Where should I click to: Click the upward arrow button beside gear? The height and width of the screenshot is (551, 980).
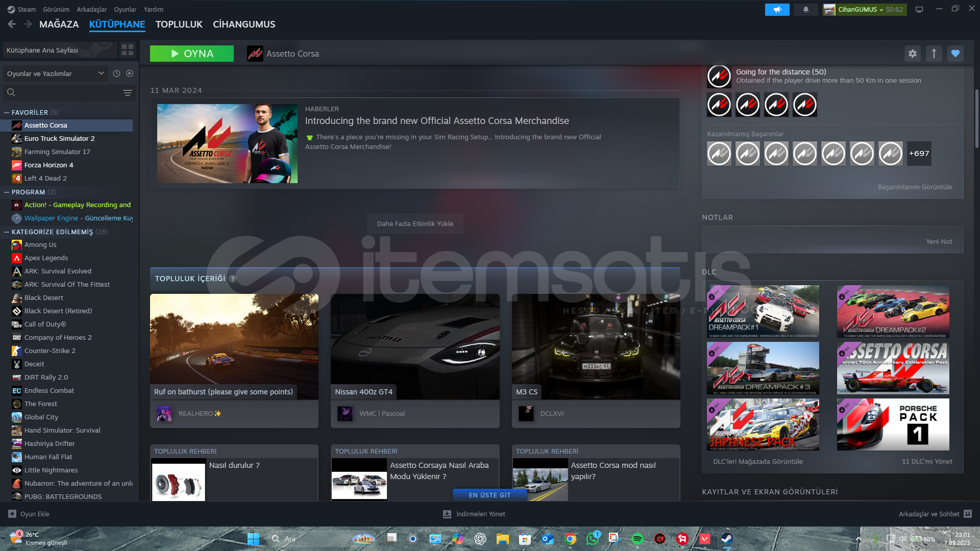934,54
